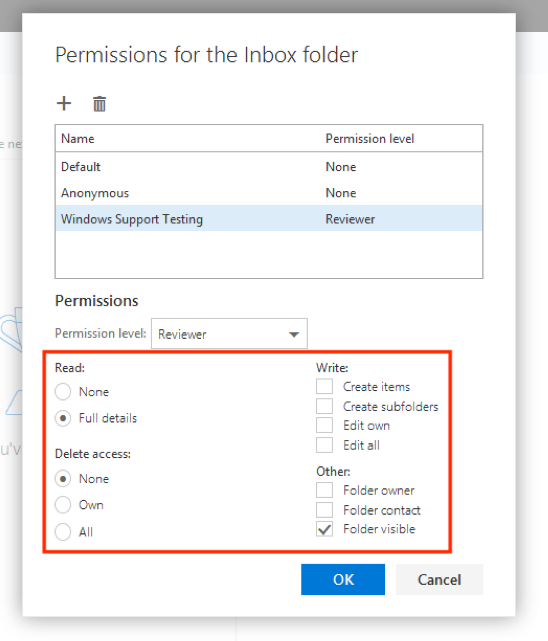Select Read None radio button

tap(63, 392)
